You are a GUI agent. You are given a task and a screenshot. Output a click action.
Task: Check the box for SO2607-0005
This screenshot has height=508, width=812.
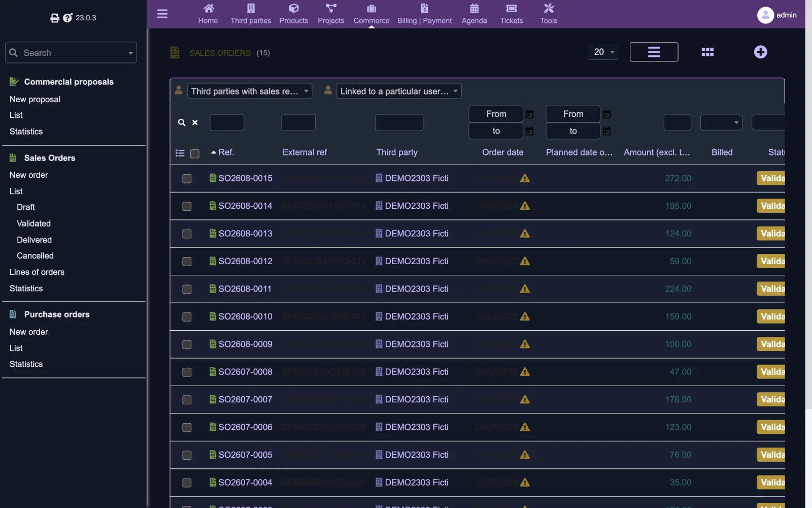point(187,455)
